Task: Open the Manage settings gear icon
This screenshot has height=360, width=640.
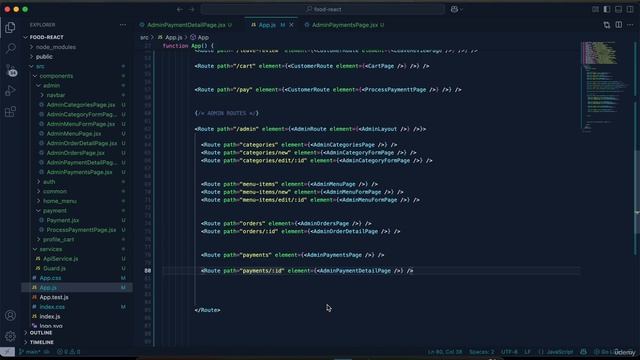Action: click(x=10, y=336)
